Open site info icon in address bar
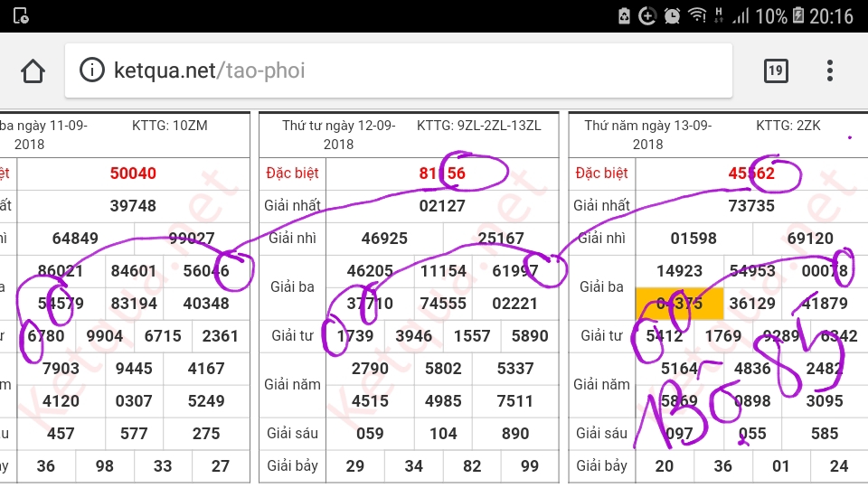Image resolution: width=868 pixels, height=488 pixels. (x=91, y=70)
